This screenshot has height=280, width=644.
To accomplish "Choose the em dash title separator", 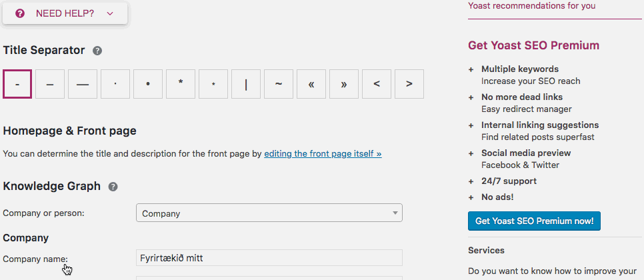I will (83, 84).
